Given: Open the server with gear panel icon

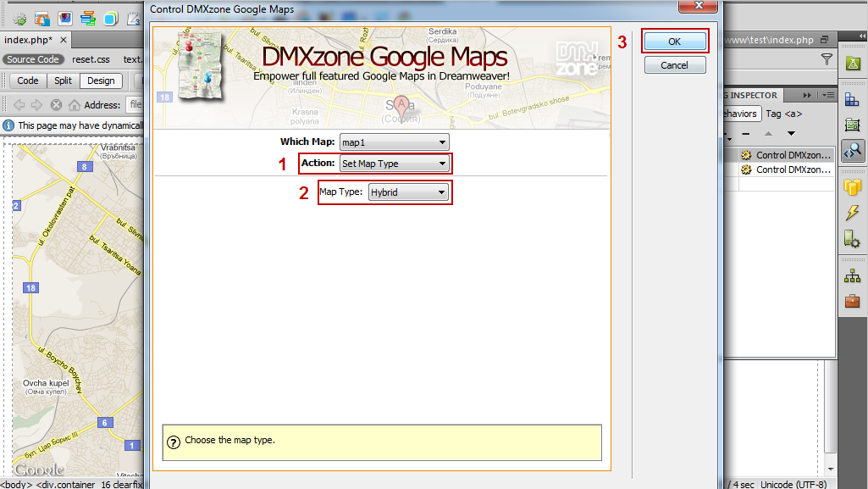Looking at the screenshot, I should click(853, 239).
